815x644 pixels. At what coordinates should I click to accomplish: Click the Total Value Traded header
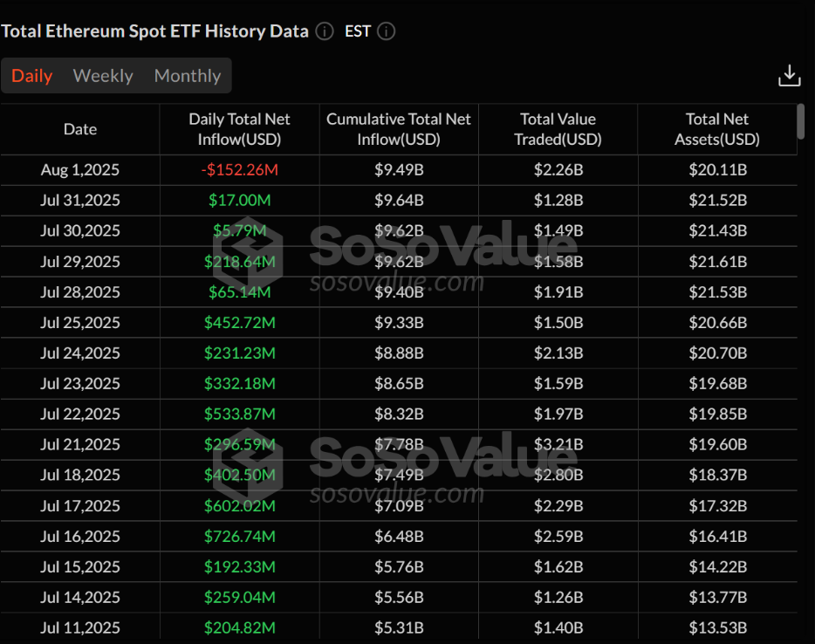click(558, 129)
